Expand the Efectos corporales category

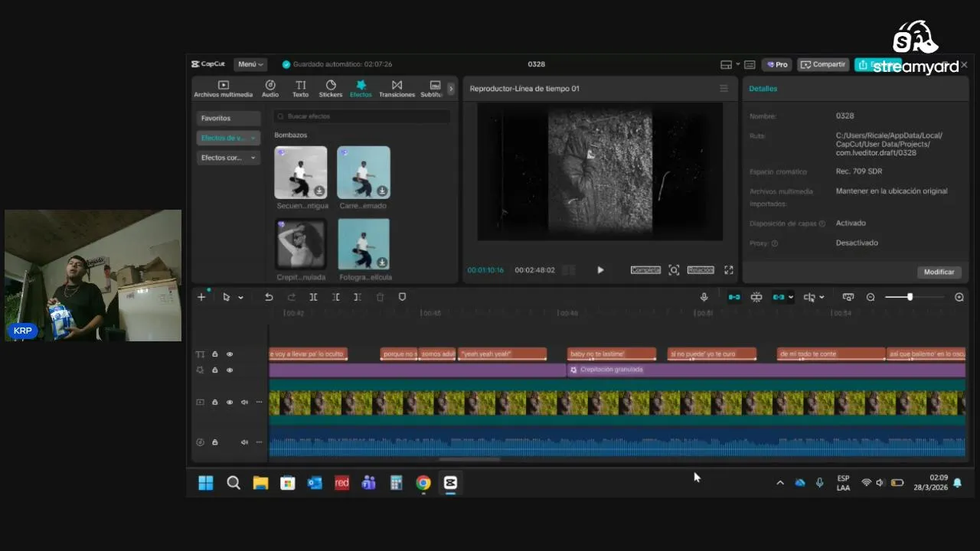(x=228, y=158)
